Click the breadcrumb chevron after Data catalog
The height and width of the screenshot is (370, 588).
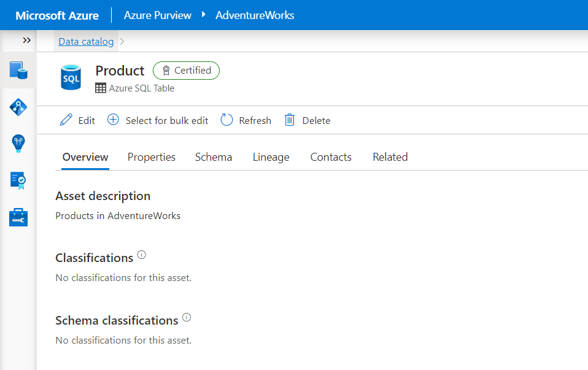pyautogui.click(x=122, y=42)
